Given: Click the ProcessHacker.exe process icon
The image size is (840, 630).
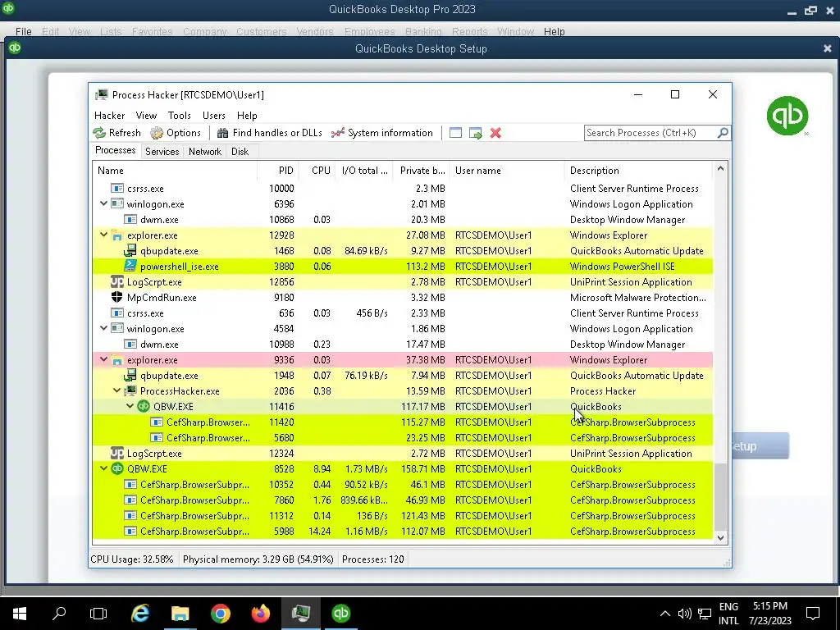Looking at the screenshot, I should pos(130,390).
